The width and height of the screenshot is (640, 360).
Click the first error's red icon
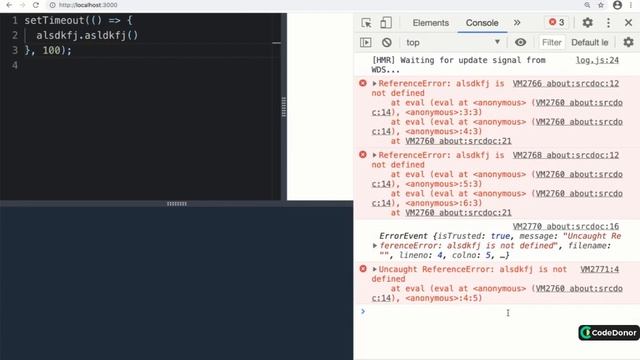[363, 83]
